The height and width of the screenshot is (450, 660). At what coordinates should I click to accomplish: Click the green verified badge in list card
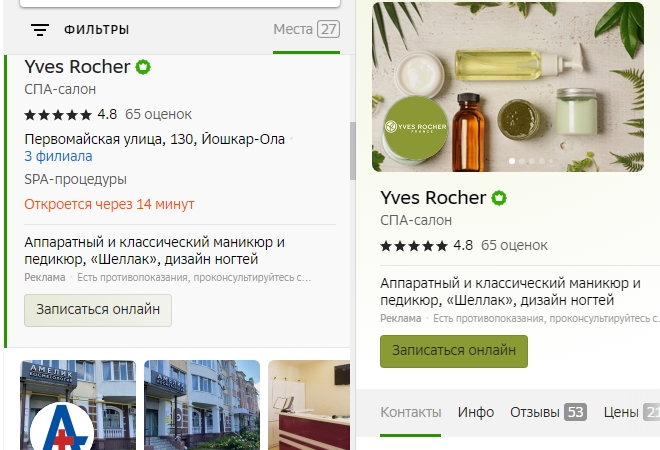pos(143,67)
